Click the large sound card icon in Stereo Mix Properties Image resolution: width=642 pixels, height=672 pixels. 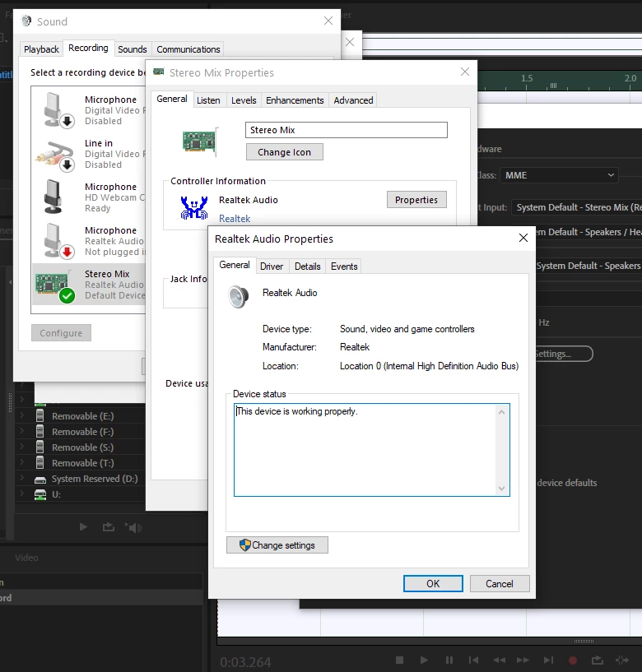click(200, 141)
